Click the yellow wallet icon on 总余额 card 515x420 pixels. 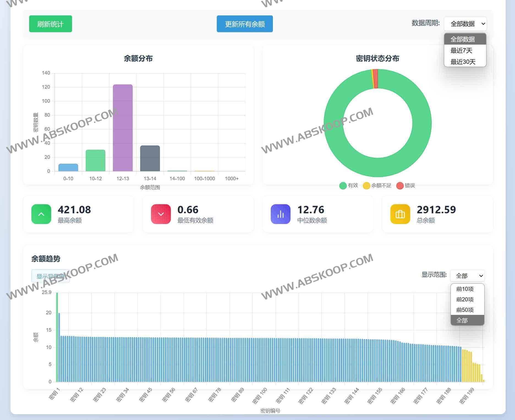point(400,214)
